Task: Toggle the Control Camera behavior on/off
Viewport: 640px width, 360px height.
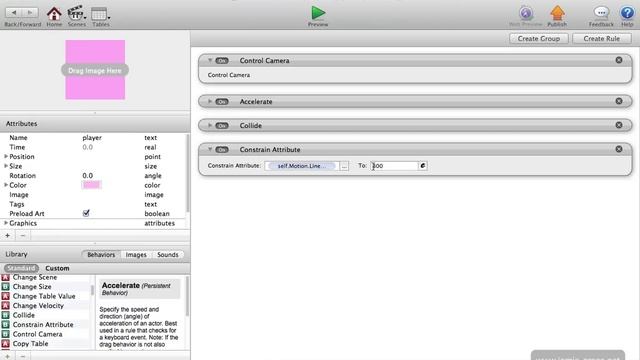Action: pos(222,61)
